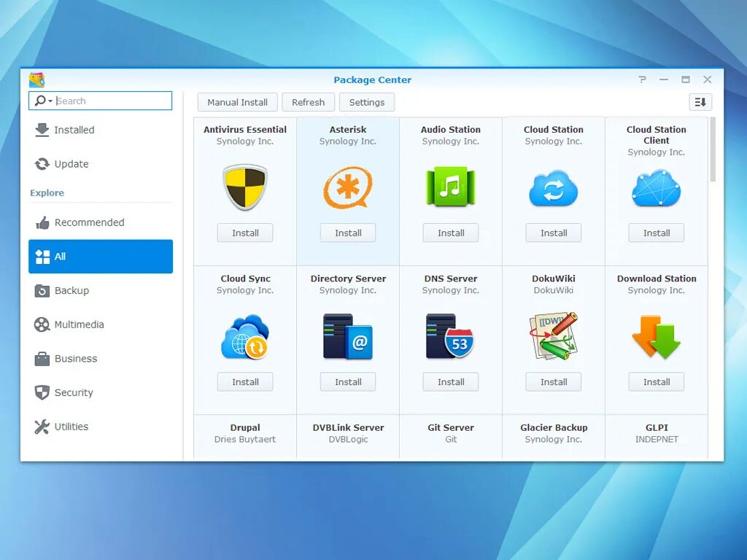The width and height of the screenshot is (747, 560).
Task: Browse the Multimedia category
Action: 100,324
